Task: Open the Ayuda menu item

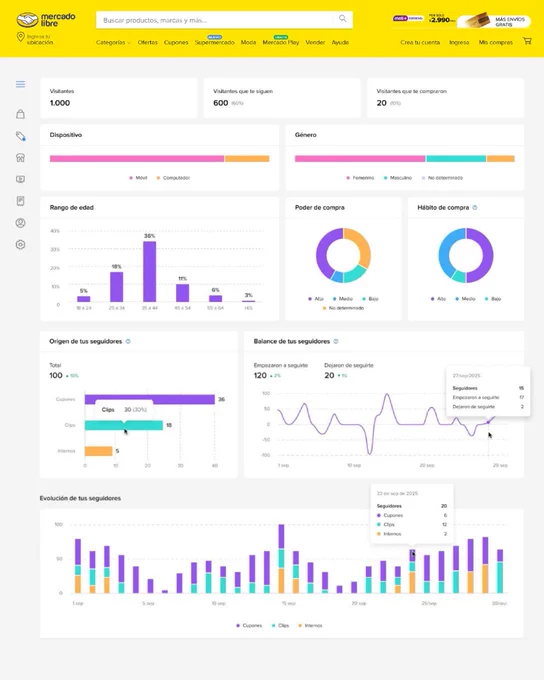Action: (340, 42)
